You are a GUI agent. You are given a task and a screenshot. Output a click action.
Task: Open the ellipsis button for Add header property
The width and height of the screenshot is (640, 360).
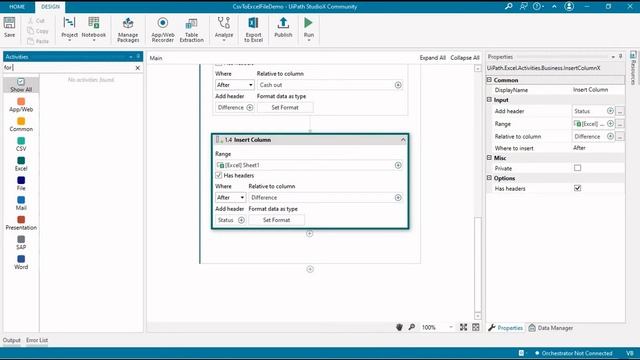[x=620, y=111]
